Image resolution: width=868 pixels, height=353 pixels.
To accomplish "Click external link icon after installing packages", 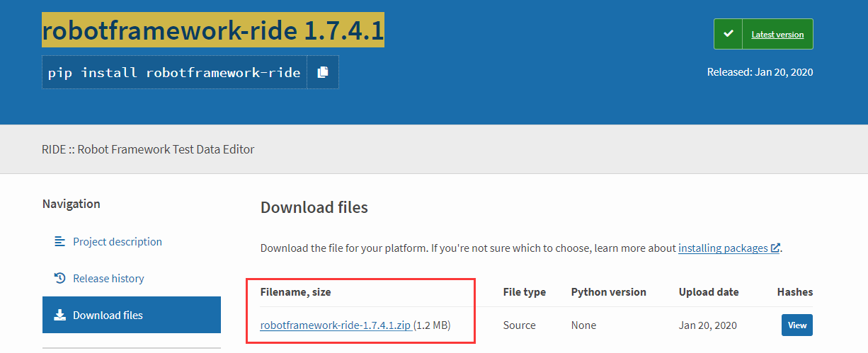I will tap(775, 248).
